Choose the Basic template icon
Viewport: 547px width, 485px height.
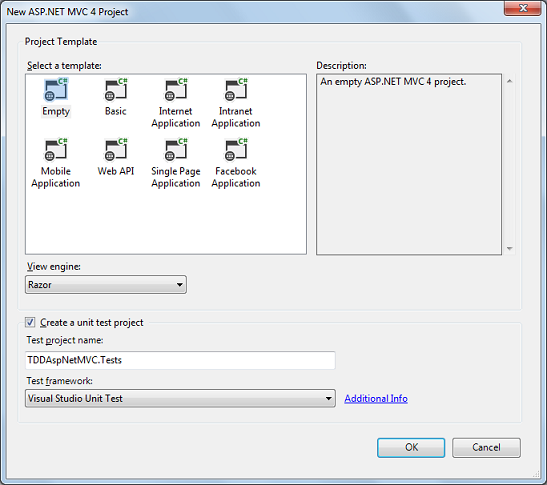coord(116,90)
